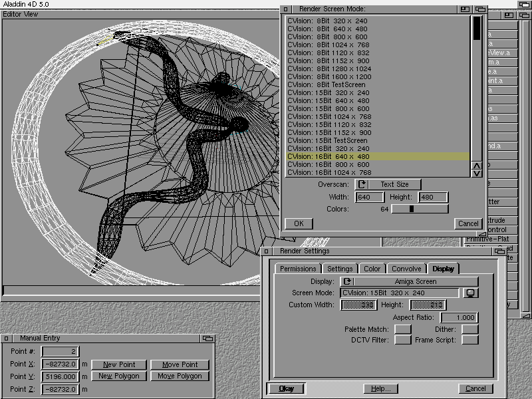The image size is (532, 399).
Task: Switch to the Convolve tab
Action: [x=406, y=269]
